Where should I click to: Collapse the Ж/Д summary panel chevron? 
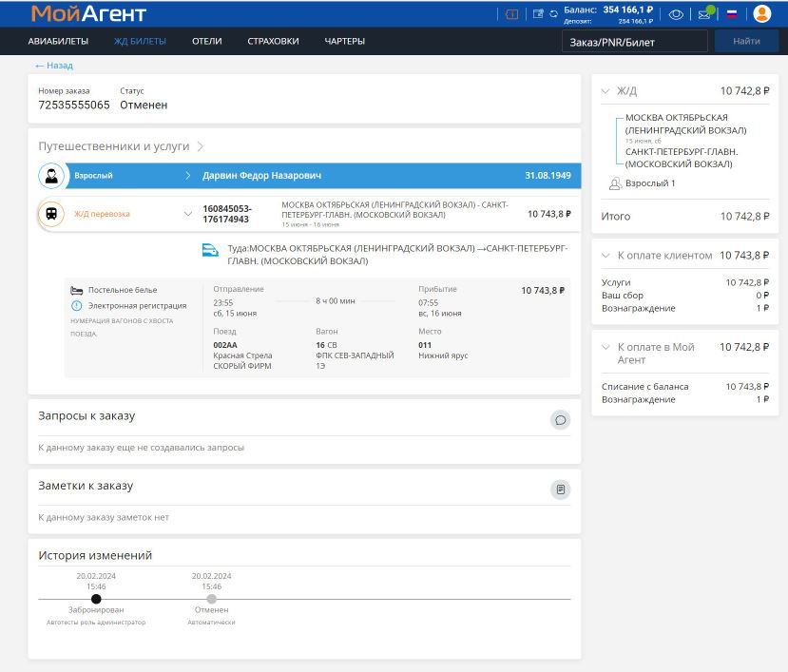pyautogui.click(x=605, y=91)
